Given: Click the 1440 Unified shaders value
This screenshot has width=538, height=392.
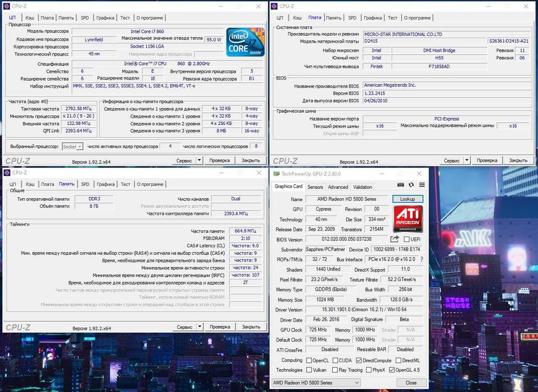Looking at the screenshot, I should coord(328,269).
